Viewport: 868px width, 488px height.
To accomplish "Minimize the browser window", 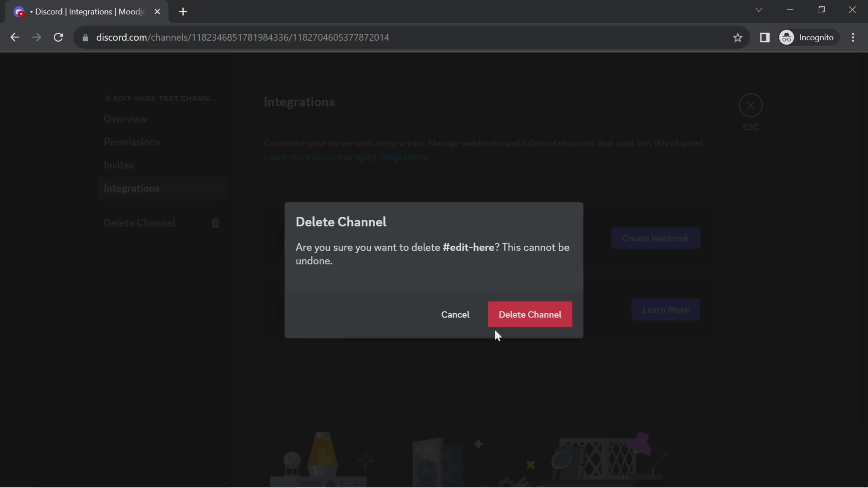I will point(790,10).
